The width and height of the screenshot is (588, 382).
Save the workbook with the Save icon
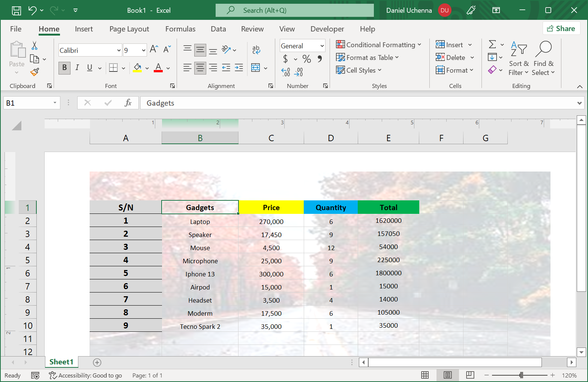(x=16, y=10)
